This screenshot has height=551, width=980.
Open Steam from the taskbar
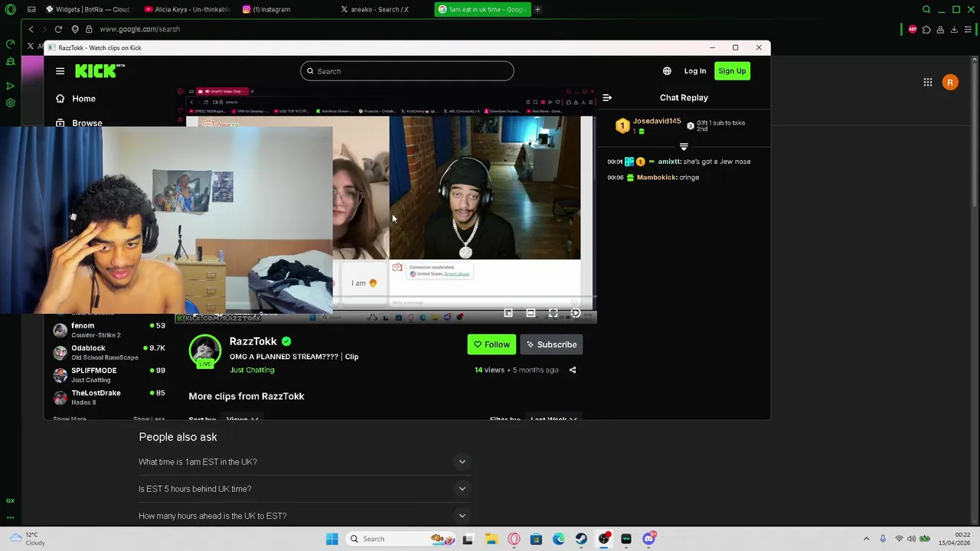[x=581, y=539]
